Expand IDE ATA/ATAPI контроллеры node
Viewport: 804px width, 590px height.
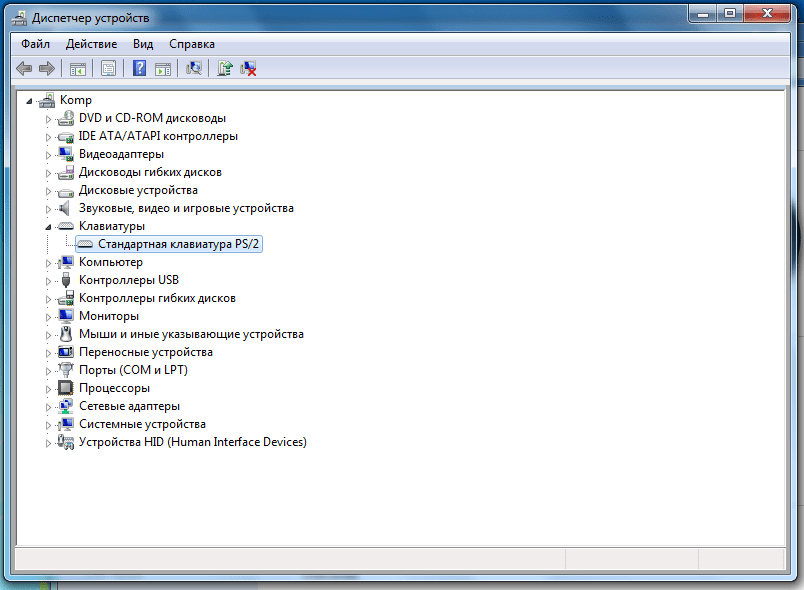(48, 137)
